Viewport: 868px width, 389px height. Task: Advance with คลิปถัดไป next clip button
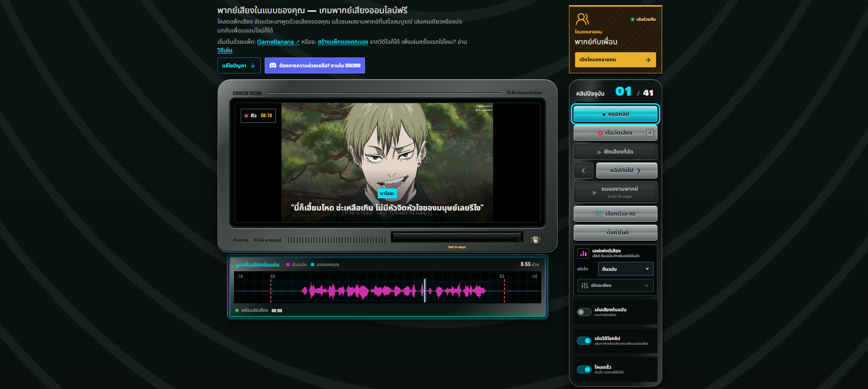pyautogui.click(x=626, y=170)
